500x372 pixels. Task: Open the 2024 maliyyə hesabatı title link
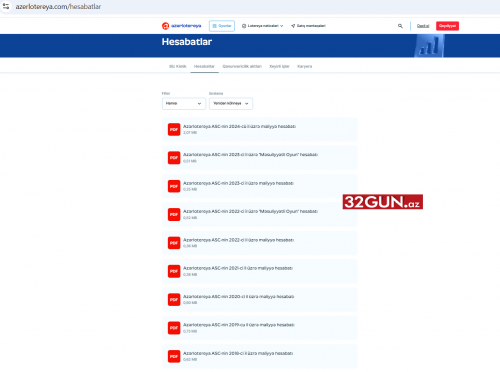pyautogui.click(x=239, y=126)
